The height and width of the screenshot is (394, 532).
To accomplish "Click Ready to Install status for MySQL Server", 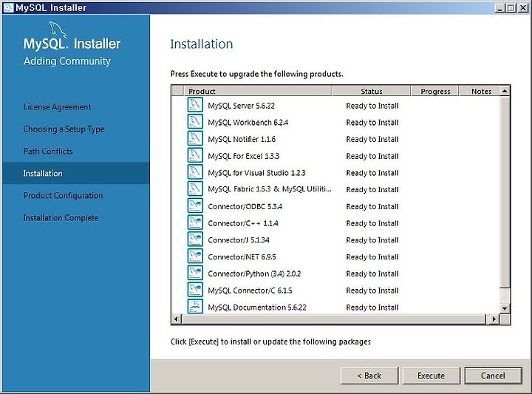I will (372, 106).
